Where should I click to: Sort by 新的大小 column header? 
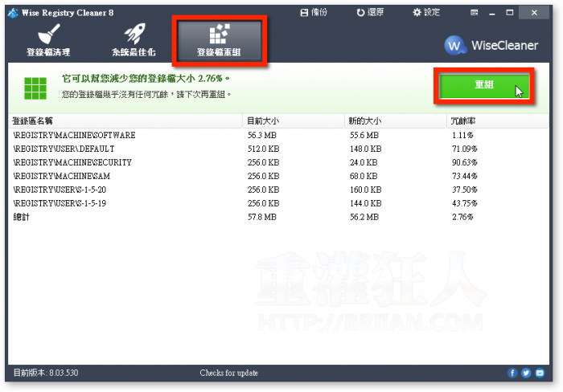pyautogui.click(x=394, y=120)
